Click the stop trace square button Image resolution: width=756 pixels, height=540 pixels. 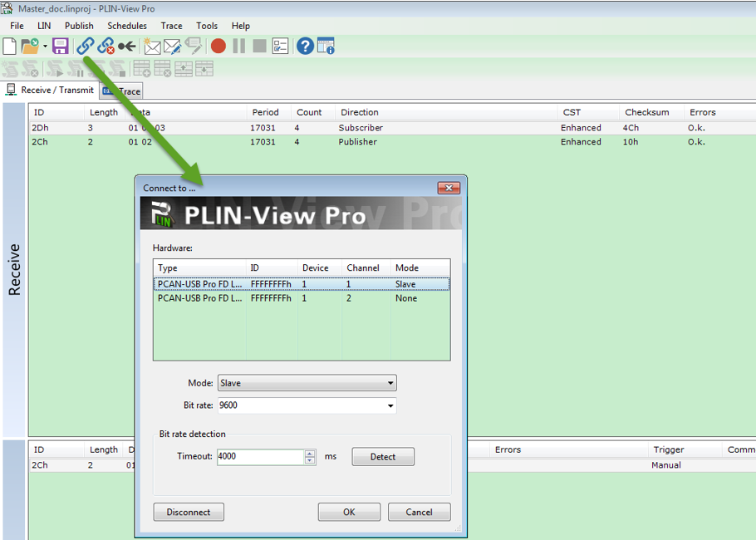point(260,47)
